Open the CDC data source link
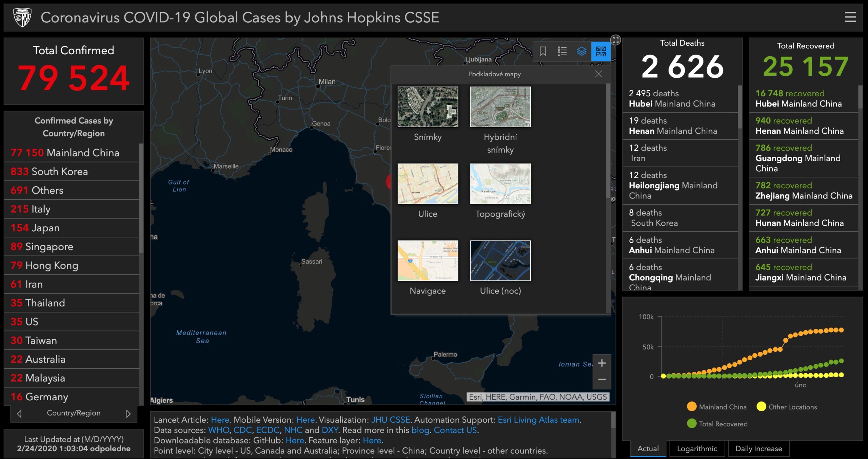This screenshot has width=868, height=459. [242, 430]
